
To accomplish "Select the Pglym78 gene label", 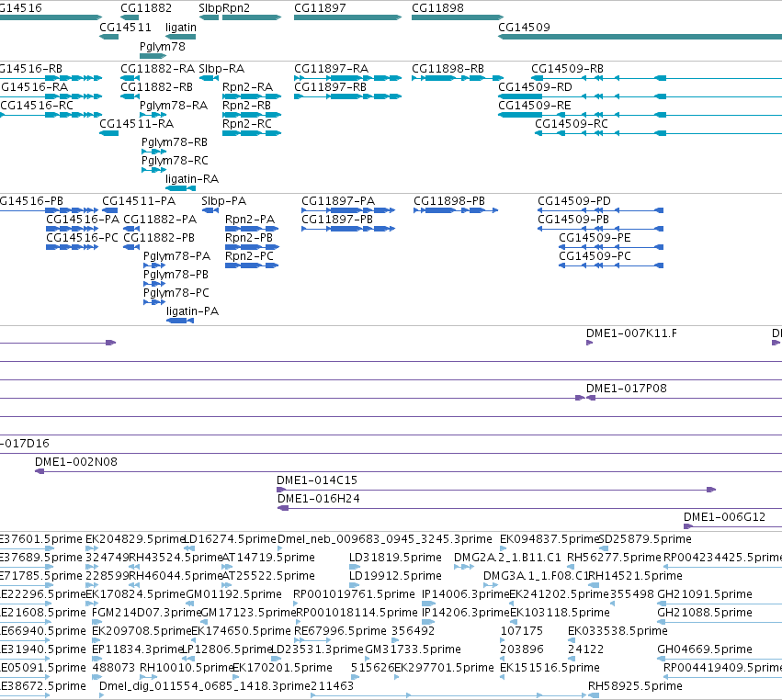I will point(162,46).
